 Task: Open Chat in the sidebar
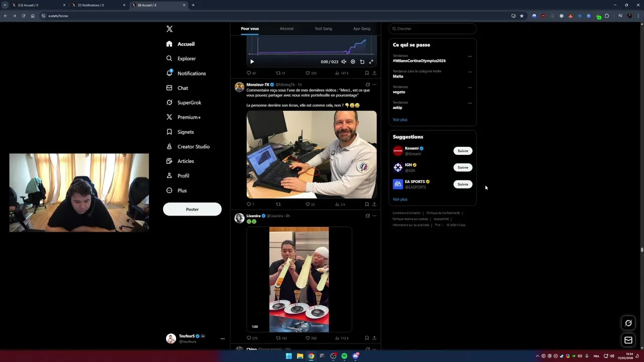pyautogui.click(x=177, y=88)
